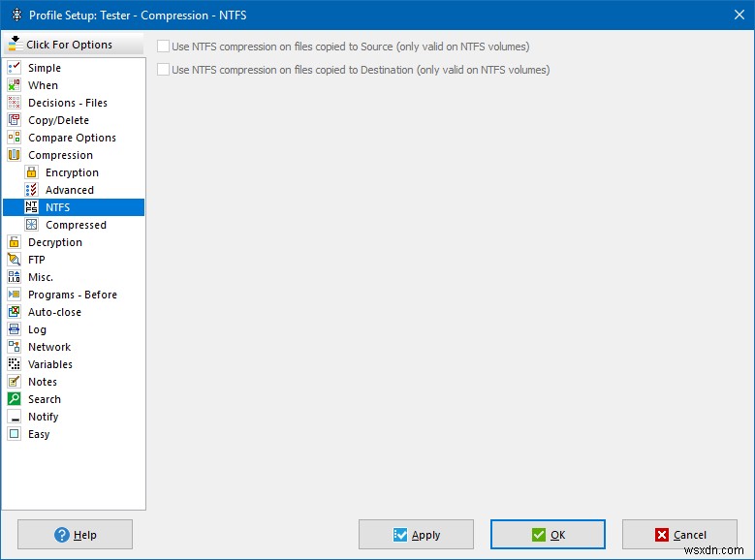The width and height of the screenshot is (755, 560).
Task: Open the Notes page
Action: click(43, 382)
